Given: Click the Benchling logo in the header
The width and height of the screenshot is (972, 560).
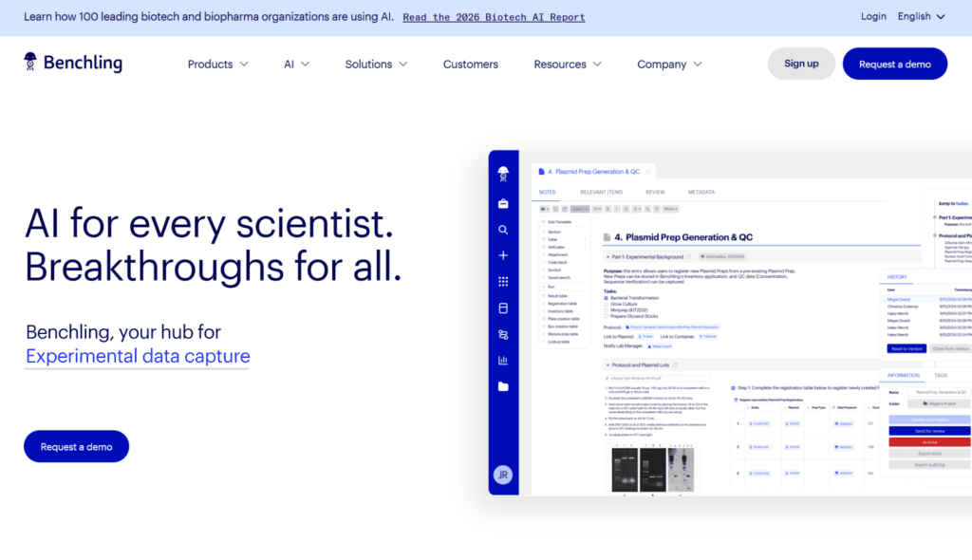Looking at the screenshot, I should tap(73, 64).
